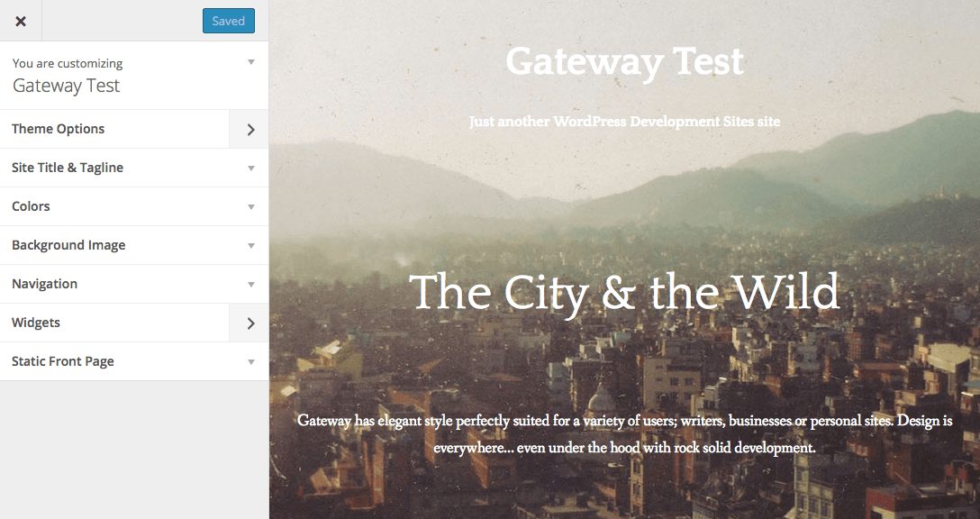Click The City & the Wild heading

click(x=624, y=292)
